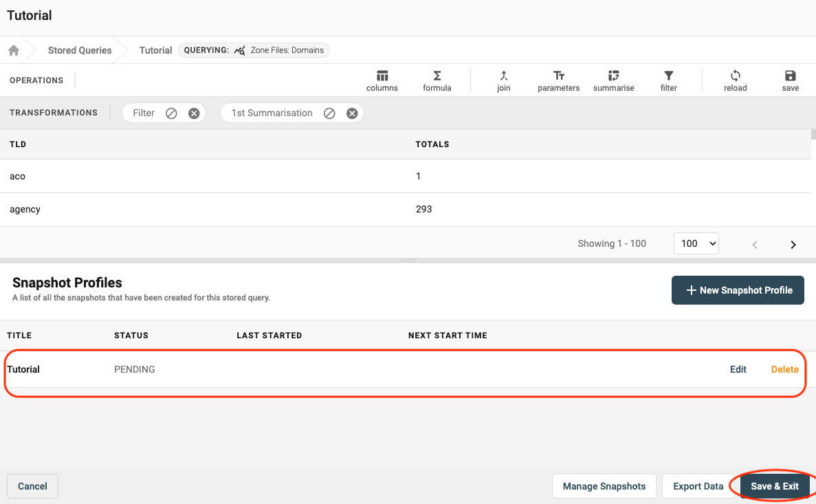Screen dimensions: 816x504
Task: Remove the 1st Summarisation transformation
Action: (352, 113)
